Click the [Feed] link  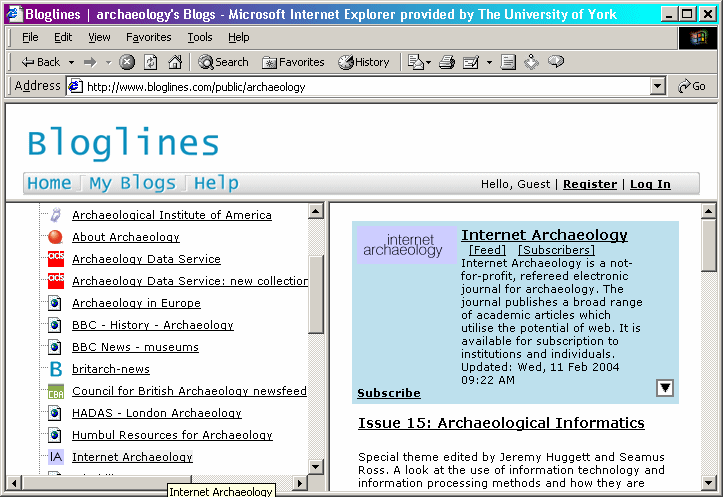click(x=487, y=250)
